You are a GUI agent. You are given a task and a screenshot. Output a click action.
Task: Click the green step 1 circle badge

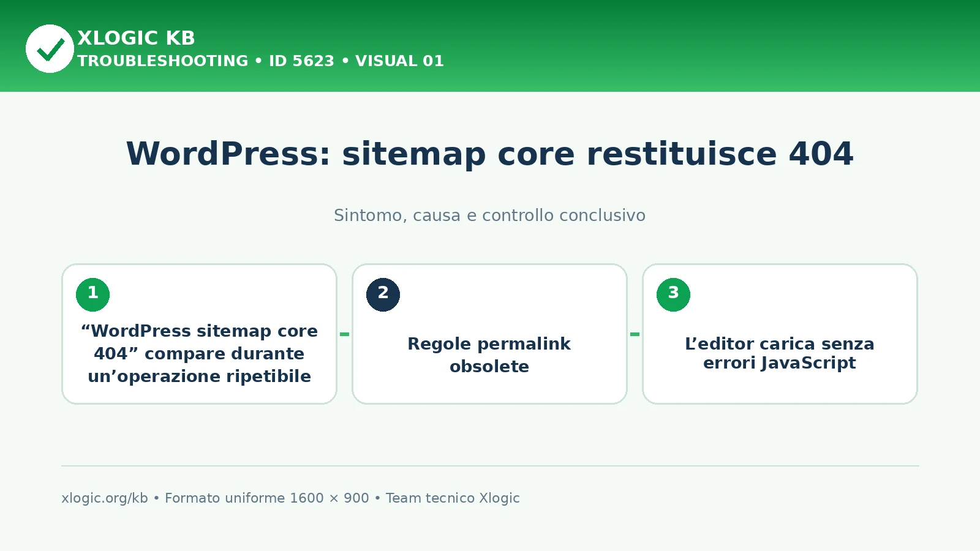click(x=92, y=294)
